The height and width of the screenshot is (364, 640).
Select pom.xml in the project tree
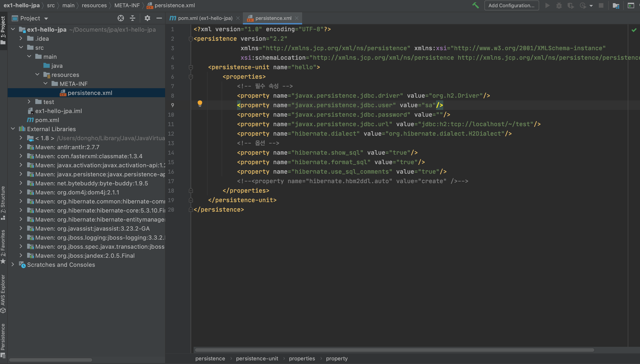coord(47,120)
